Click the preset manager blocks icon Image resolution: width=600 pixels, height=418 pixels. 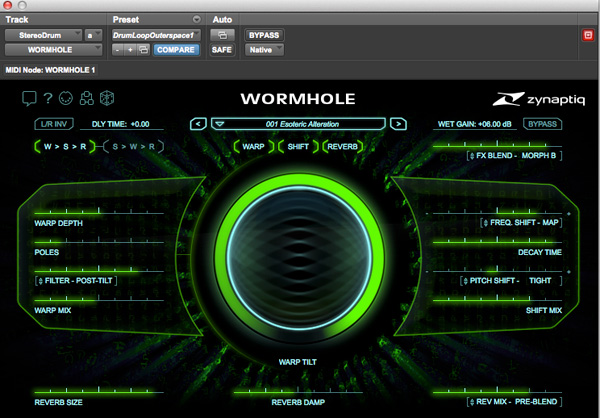click(86, 98)
